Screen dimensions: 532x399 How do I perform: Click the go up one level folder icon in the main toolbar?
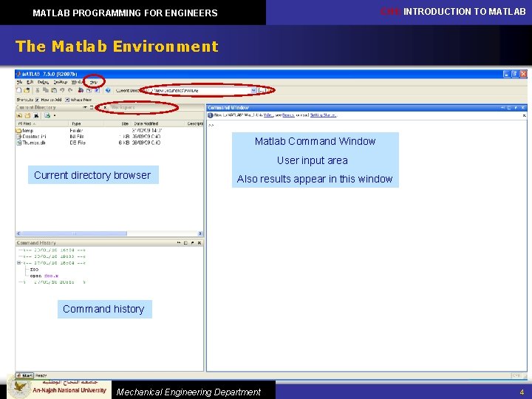[x=269, y=91]
